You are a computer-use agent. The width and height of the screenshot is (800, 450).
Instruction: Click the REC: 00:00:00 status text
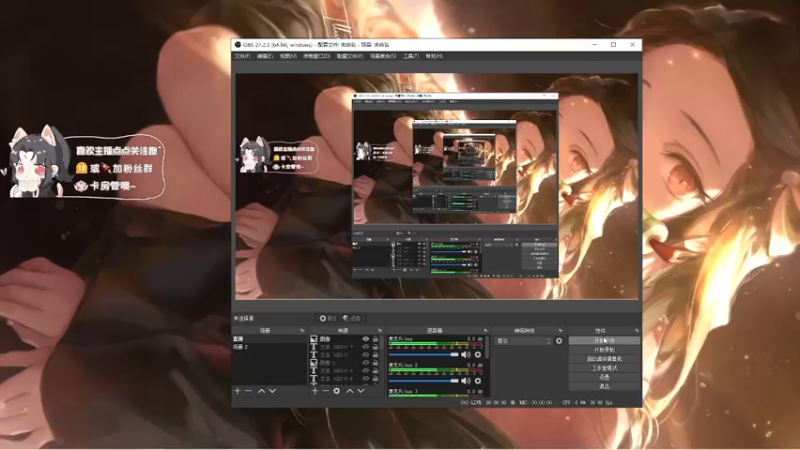pyautogui.click(x=536, y=403)
